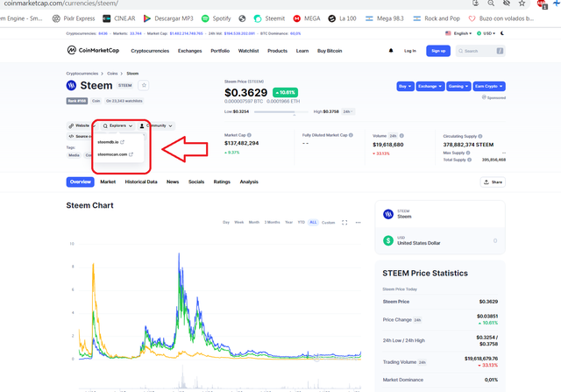Open Portfolio nav item
This screenshot has height=392, width=561.
click(x=220, y=51)
